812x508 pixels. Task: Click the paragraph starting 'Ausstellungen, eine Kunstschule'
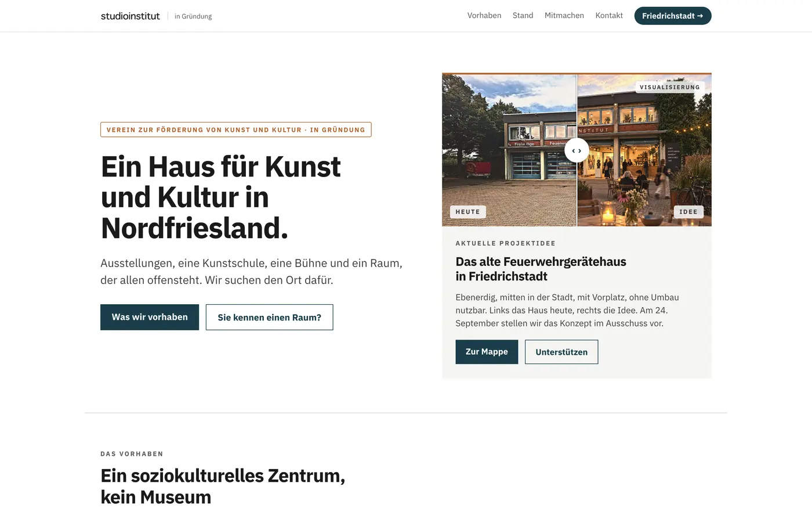251,272
